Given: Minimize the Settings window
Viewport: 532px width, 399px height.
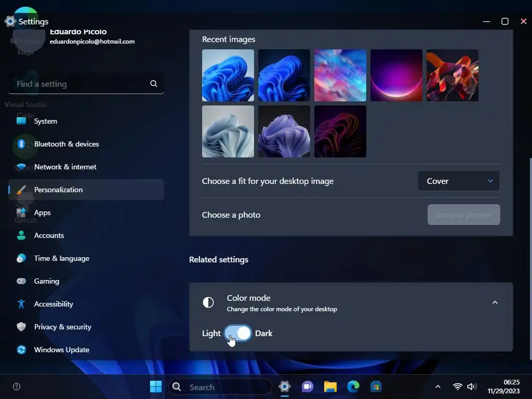Looking at the screenshot, I should (x=486, y=21).
